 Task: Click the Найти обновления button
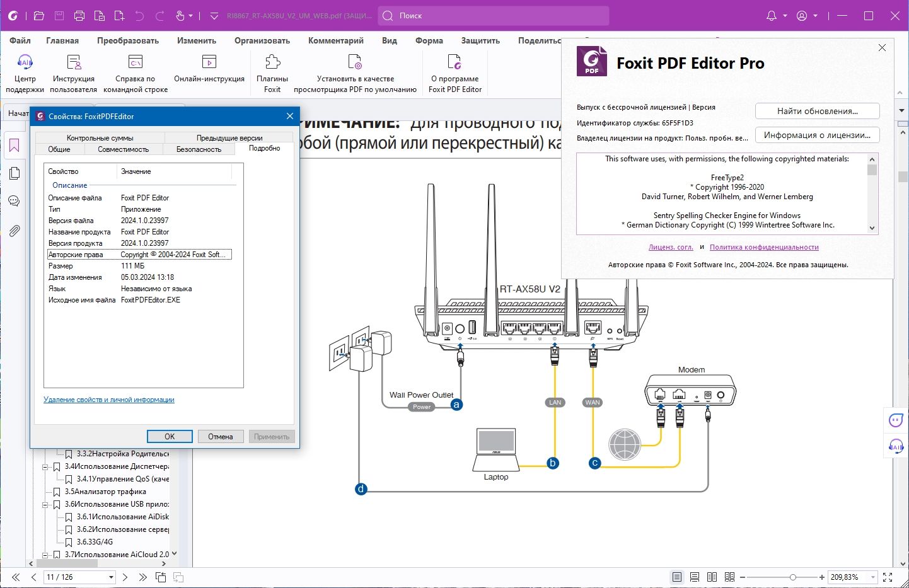pyautogui.click(x=817, y=111)
